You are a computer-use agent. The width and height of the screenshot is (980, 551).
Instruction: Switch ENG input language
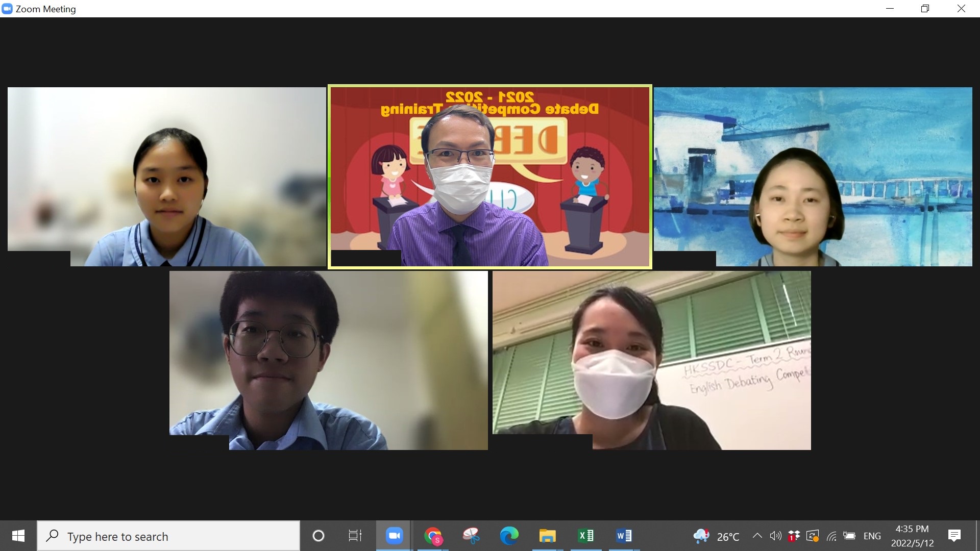coord(872,536)
